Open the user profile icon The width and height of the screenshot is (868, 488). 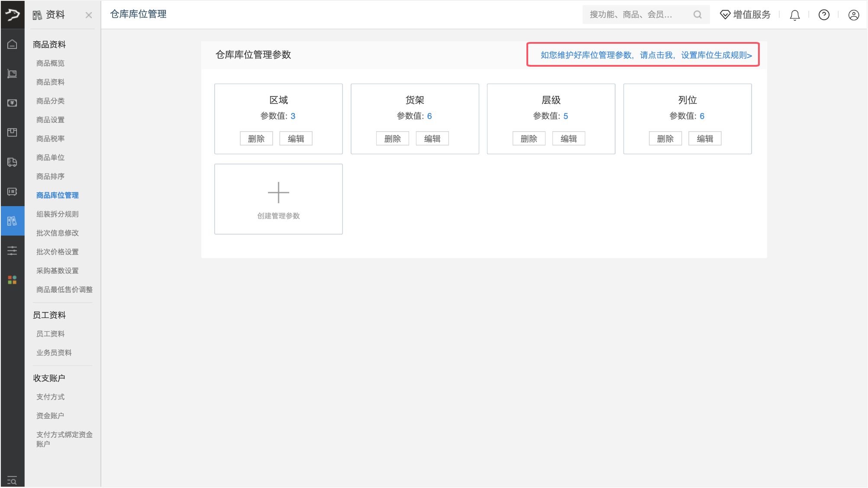click(x=853, y=15)
